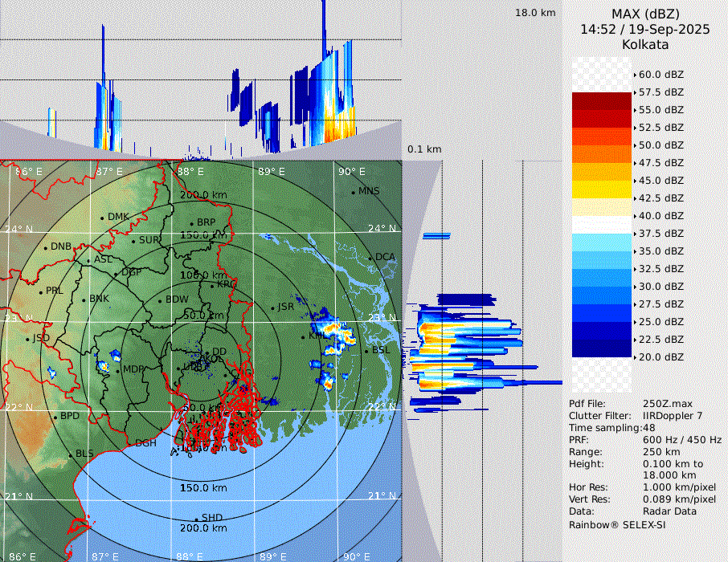Click the DMK station marker on map
Viewport: 728px width, 562px height.
(102, 218)
